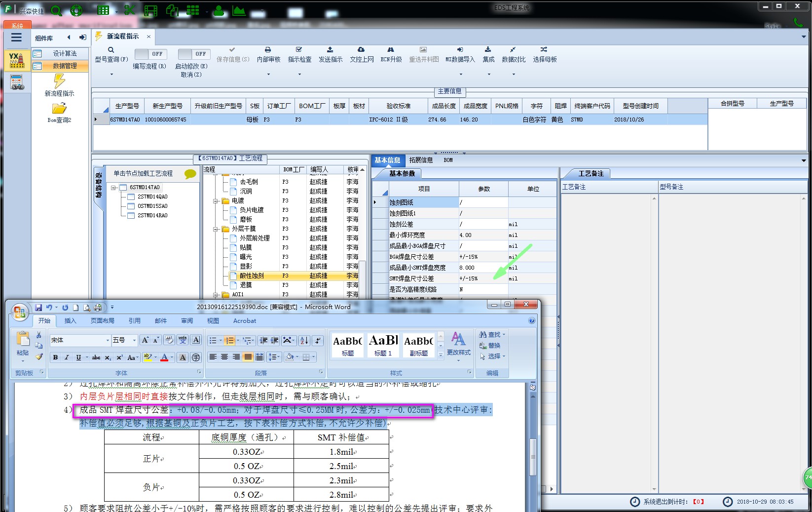Click the Word Office button orb

[x=20, y=312]
